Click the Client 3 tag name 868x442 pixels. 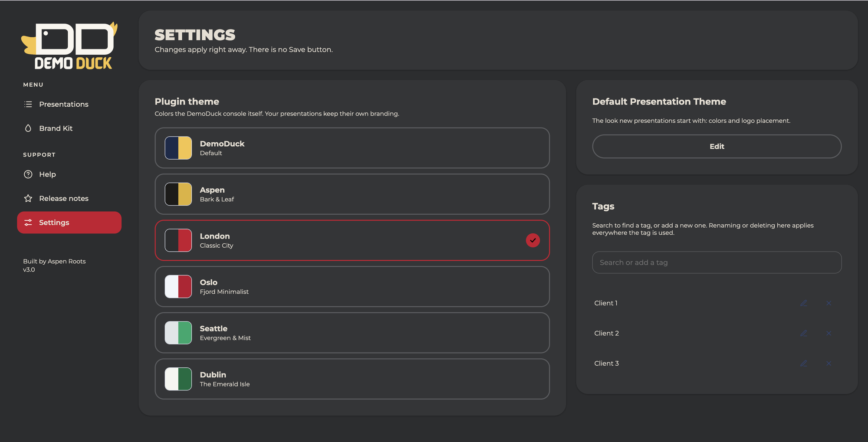point(607,363)
